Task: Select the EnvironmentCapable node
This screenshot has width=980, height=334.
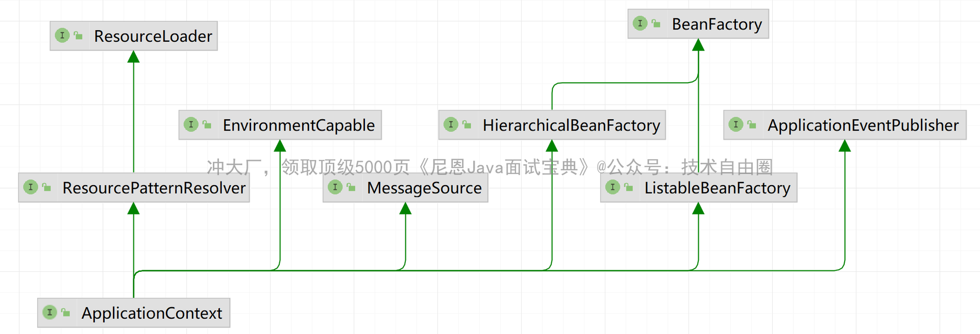Action: pyautogui.click(x=299, y=125)
